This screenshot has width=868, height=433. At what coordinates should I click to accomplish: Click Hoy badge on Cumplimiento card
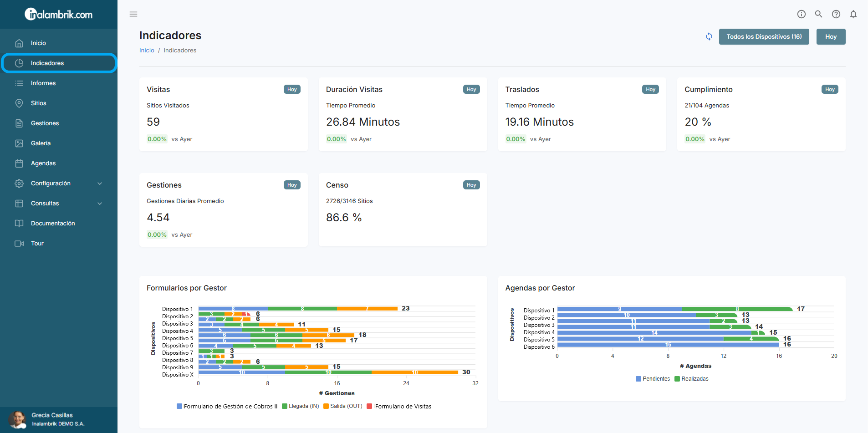coord(830,89)
